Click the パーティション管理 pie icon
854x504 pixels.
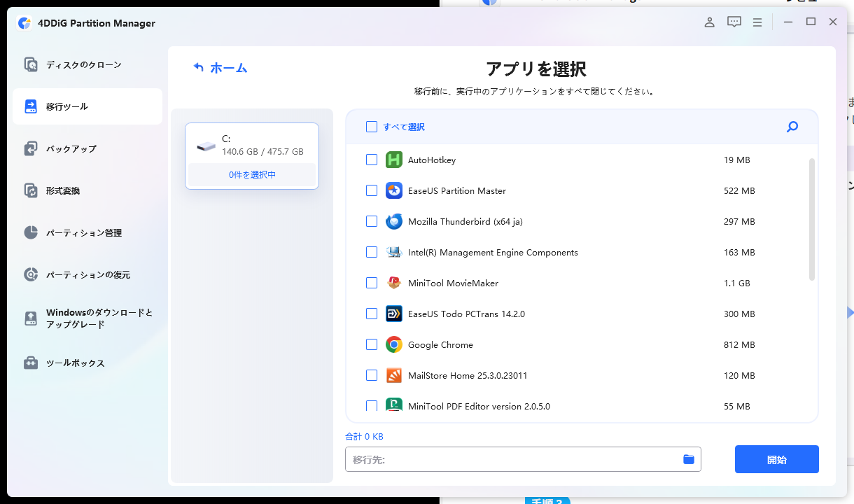(x=31, y=232)
